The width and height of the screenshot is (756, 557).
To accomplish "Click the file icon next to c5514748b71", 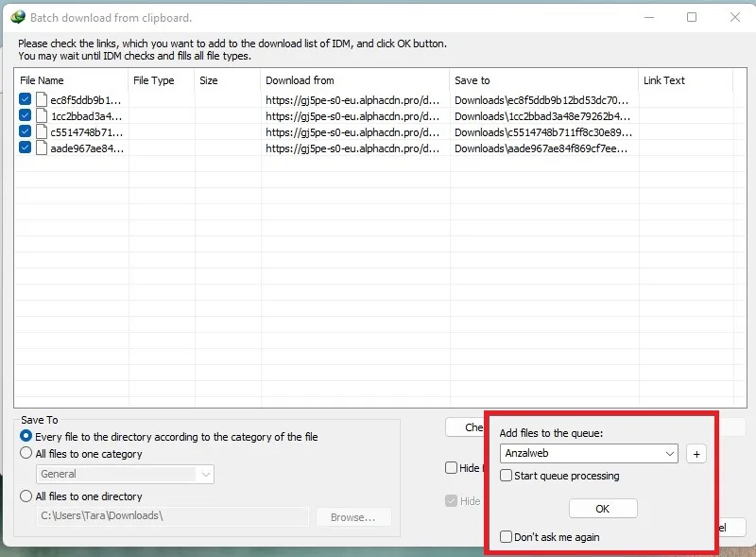I will [42, 131].
